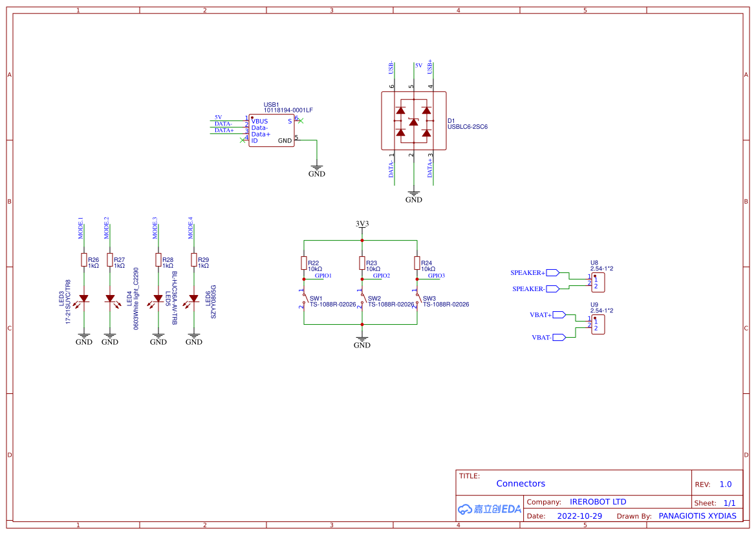Click resistor R22 10kΩ
This screenshot has width=756, height=535.
(303, 262)
